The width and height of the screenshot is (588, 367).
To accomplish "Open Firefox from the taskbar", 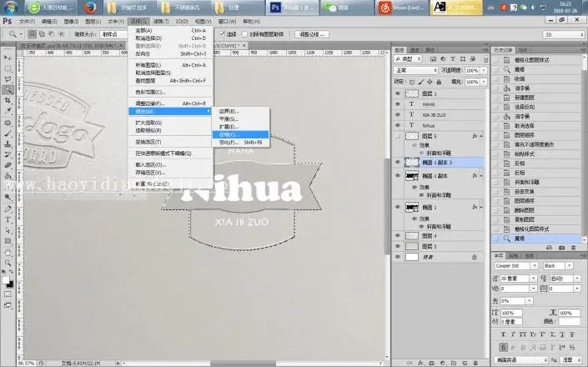I will (x=89, y=8).
